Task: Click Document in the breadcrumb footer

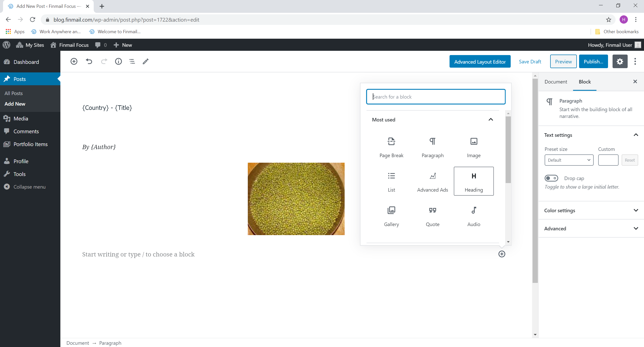Action: pos(78,343)
